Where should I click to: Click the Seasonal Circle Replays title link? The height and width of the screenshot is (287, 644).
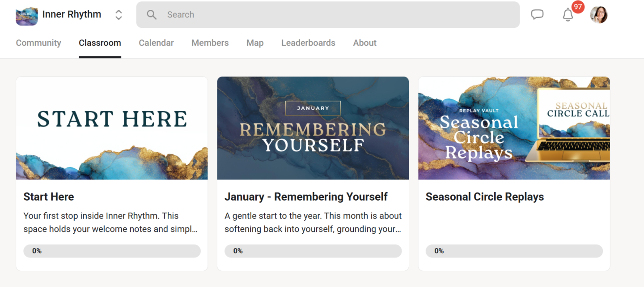click(x=484, y=197)
